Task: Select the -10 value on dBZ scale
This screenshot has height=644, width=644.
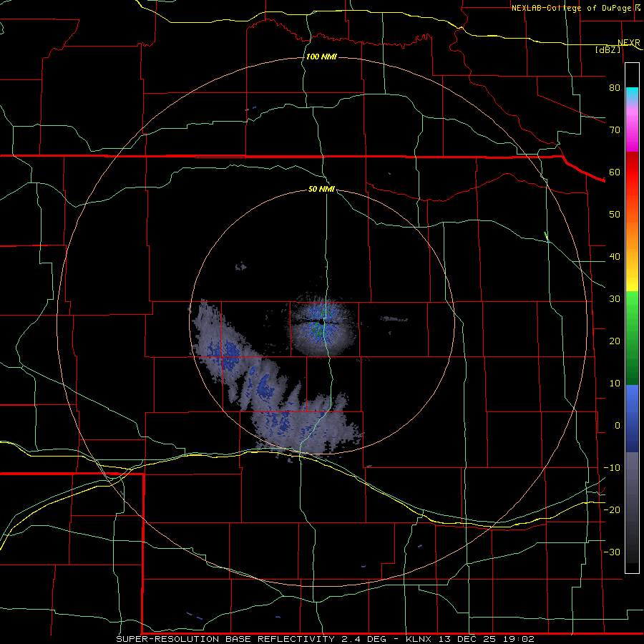Action: tap(612, 468)
